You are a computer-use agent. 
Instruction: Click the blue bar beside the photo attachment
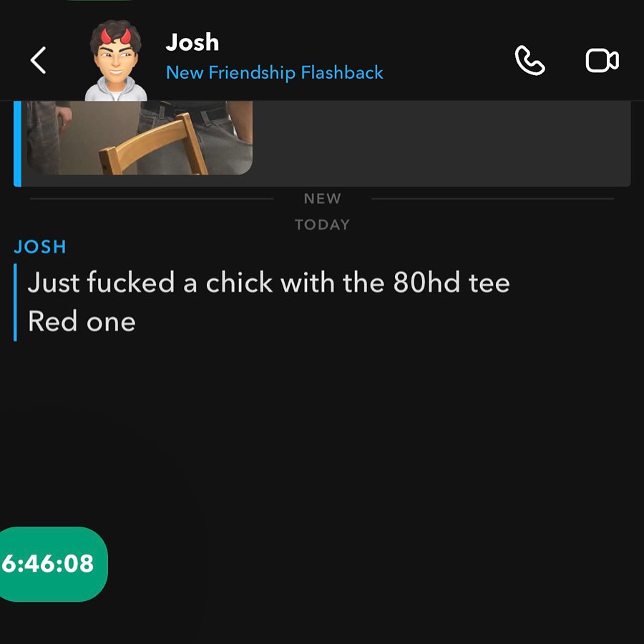coord(17,144)
